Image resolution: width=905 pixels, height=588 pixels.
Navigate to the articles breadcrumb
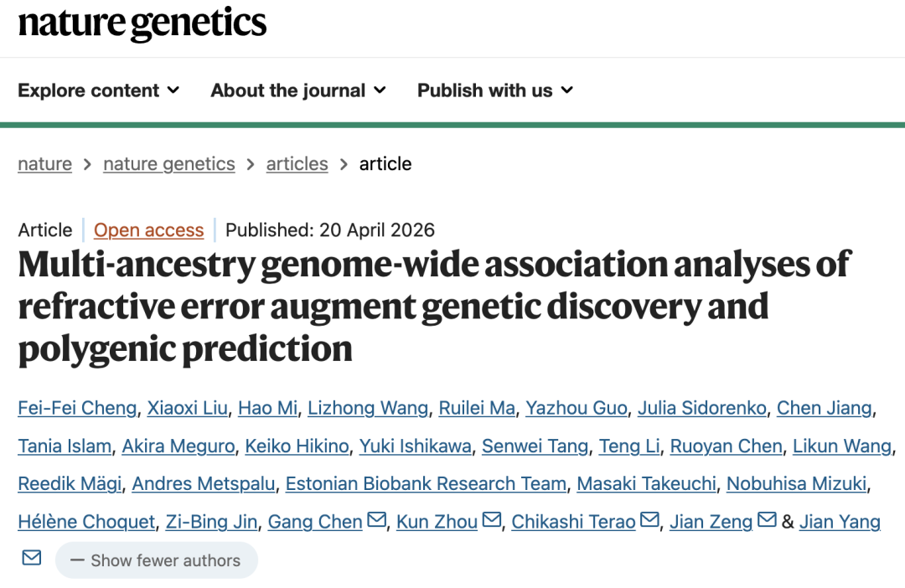pyautogui.click(x=297, y=164)
